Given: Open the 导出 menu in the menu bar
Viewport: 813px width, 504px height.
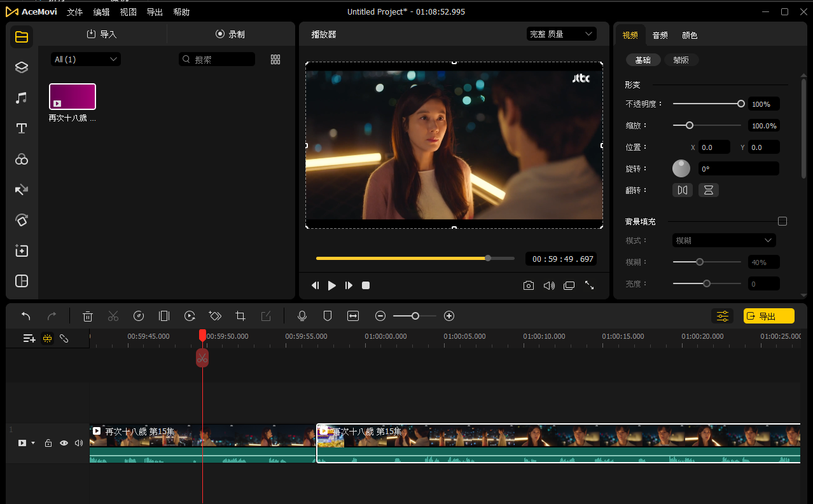Looking at the screenshot, I should [155, 12].
